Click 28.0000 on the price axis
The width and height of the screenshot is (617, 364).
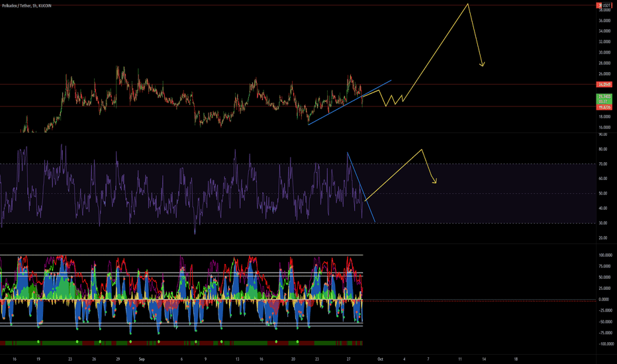pyautogui.click(x=604, y=63)
